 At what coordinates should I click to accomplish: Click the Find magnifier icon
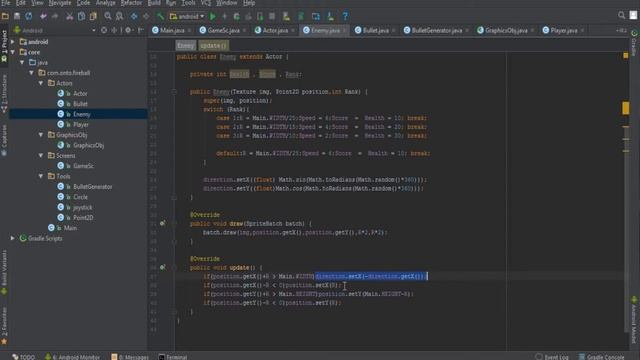click(108, 16)
